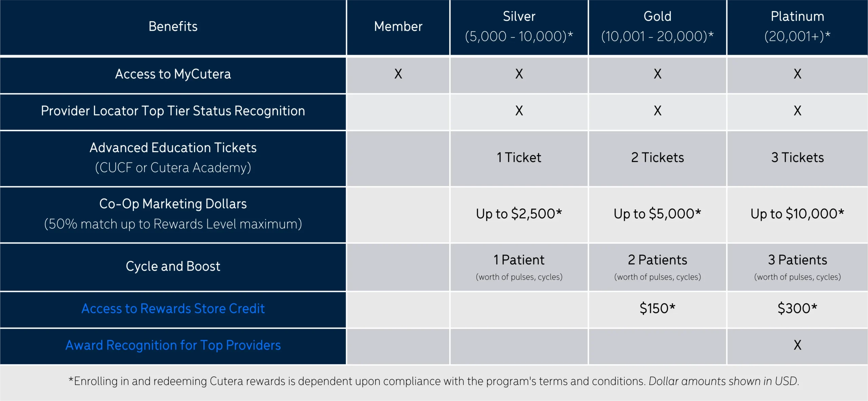Select the Silver tier header
The height and width of the screenshot is (401, 868).
click(x=519, y=27)
